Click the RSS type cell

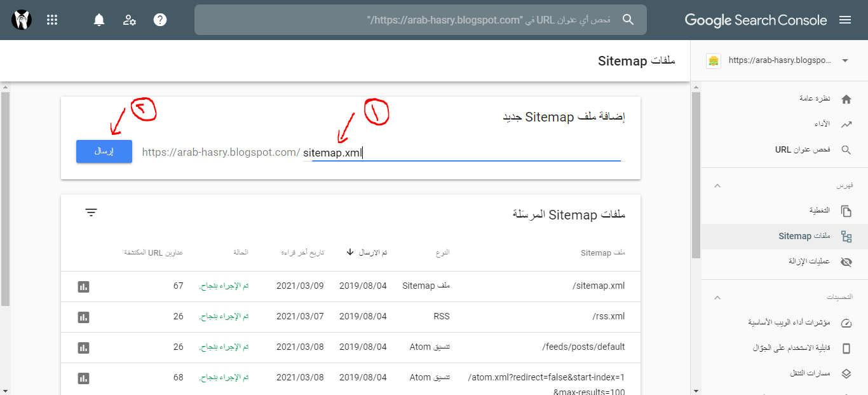point(442,317)
